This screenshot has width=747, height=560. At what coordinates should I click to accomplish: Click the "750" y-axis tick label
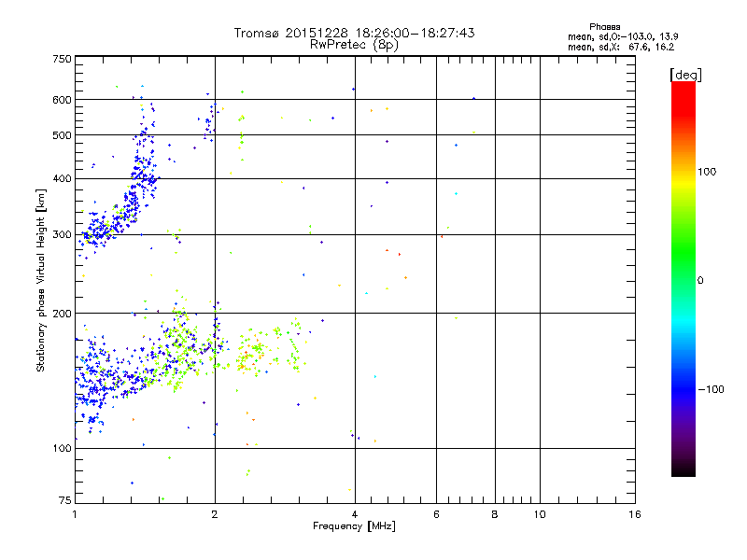pos(62,59)
